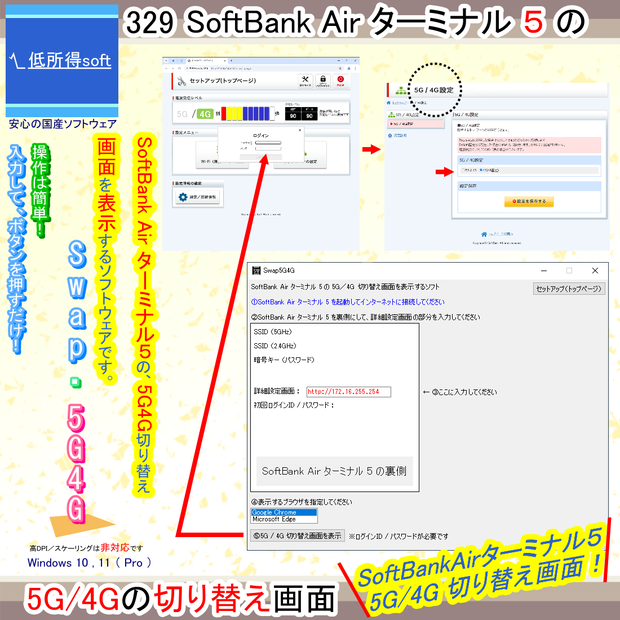The image size is (620, 620).
Task: Click the 5G / 4G 切り替え画面を表示 button
Action: click(x=297, y=536)
